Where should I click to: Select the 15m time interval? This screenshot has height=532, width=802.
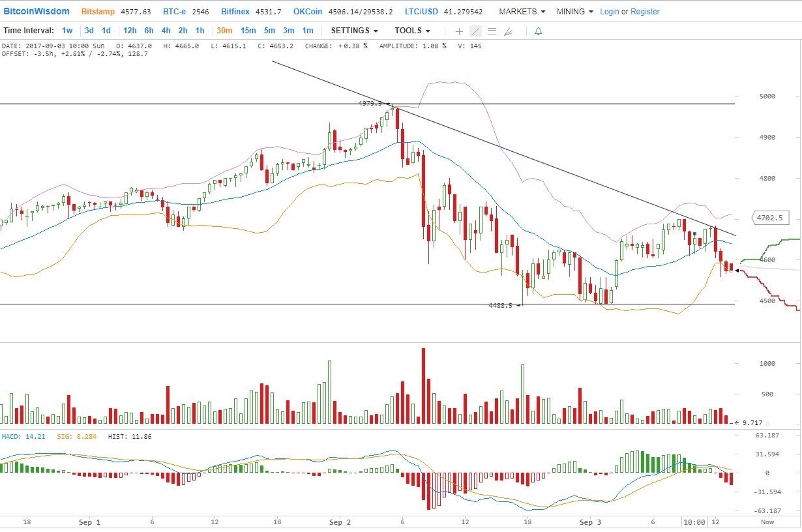248,31
